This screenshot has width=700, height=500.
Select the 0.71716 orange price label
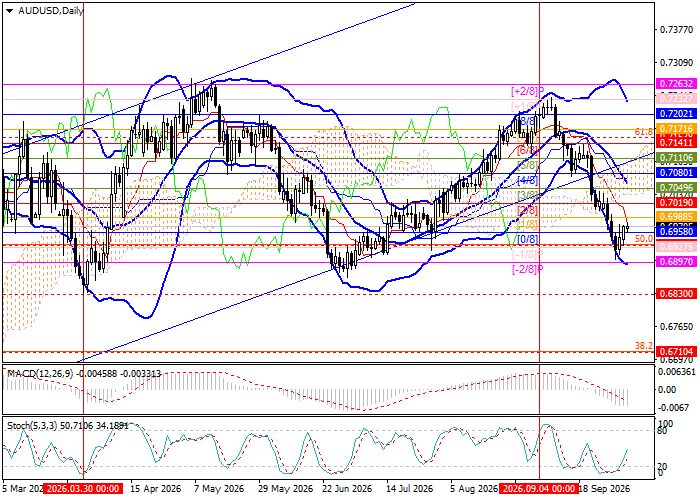point(677,129)
